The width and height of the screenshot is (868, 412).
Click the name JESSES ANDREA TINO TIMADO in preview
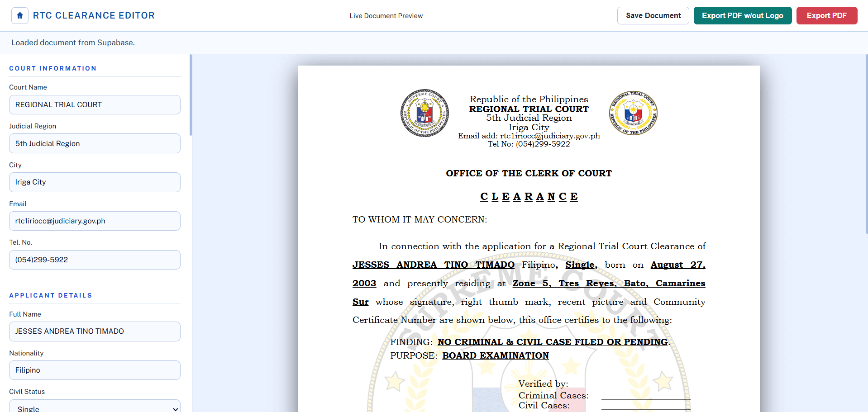pyautogui.click(x=434, y=265)
